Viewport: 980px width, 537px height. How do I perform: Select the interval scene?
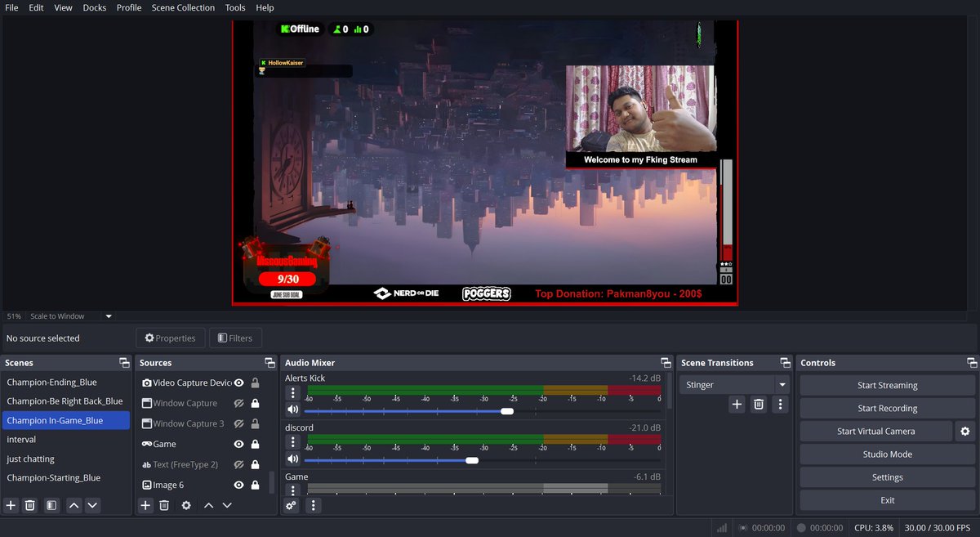66,440
